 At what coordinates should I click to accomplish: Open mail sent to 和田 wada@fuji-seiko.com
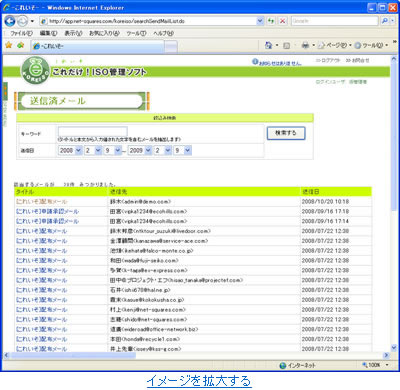(x=41, y=260)
